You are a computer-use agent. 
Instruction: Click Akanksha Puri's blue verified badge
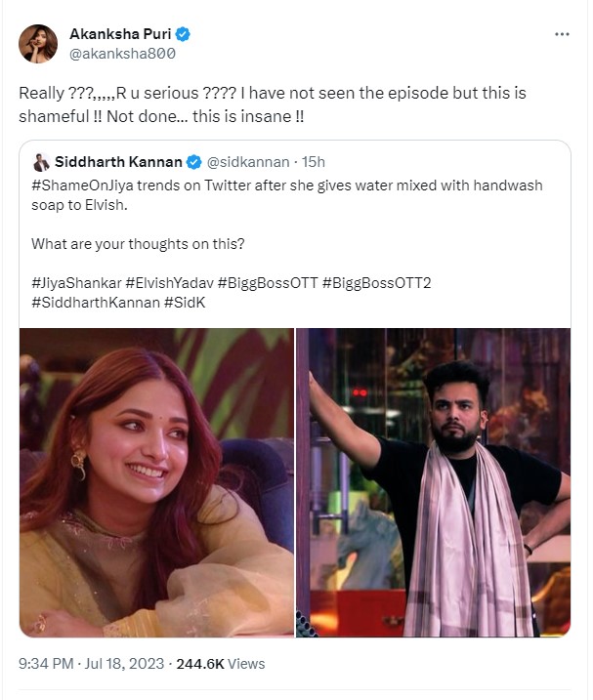(x=183, y=34)
